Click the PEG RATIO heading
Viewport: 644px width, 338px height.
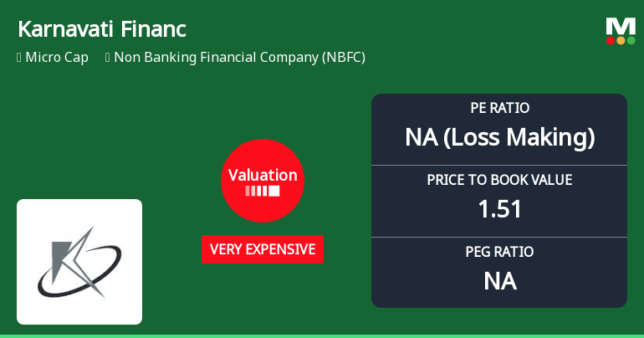click(x=499, y=252)
